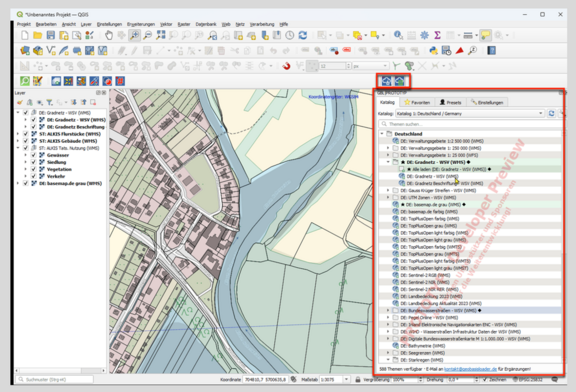
Task: Click the refresh catalog icon next to Katalog dropdown
Action: click(551, 114)
